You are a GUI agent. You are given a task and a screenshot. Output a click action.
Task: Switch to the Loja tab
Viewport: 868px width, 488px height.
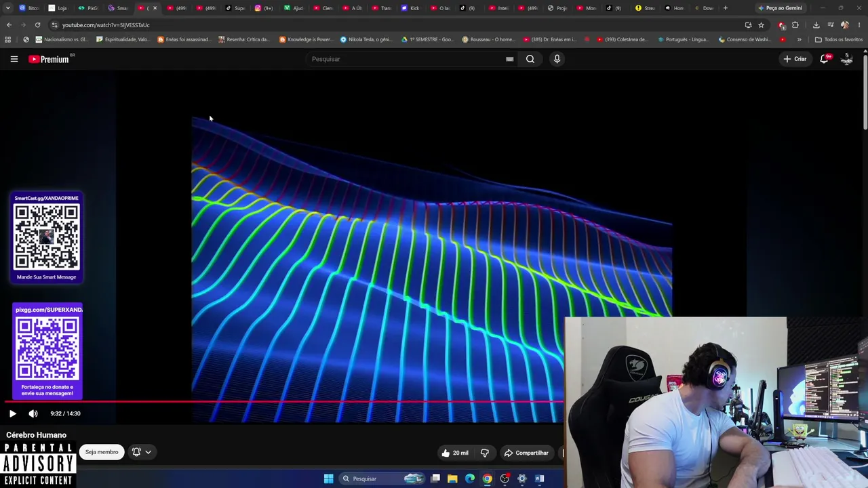(x=59, y=8)
